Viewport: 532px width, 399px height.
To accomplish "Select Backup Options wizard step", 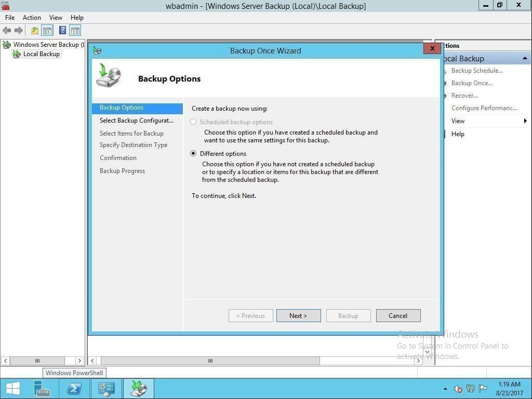I will [137, 108].
